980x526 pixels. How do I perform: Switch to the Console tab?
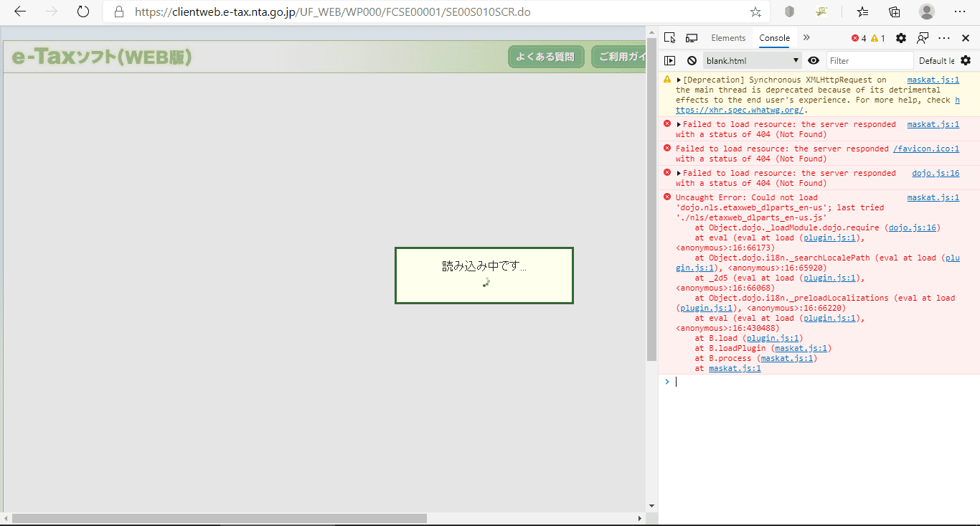click(774, 37)
